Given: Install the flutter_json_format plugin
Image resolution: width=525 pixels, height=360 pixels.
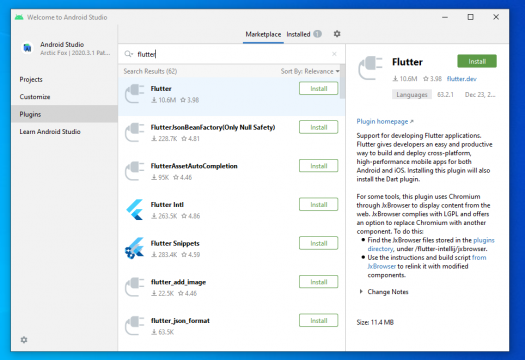Looking at the screenshot, I should tap(318, 320).
